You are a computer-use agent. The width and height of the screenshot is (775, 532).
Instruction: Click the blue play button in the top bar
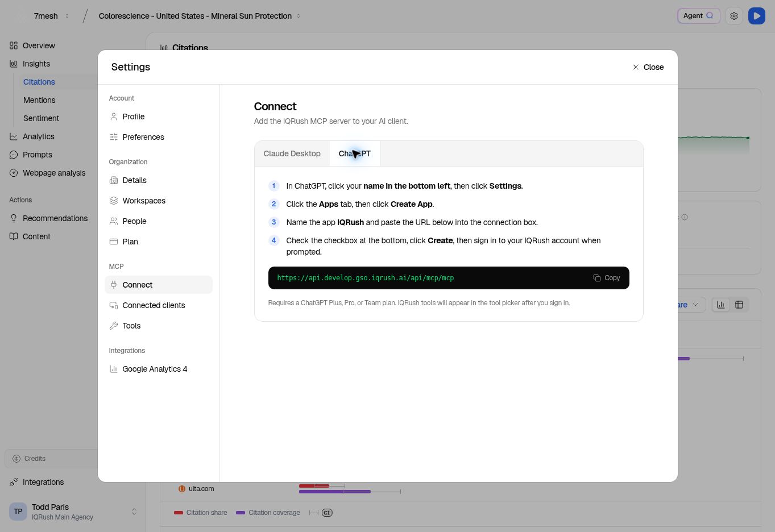pos(757,16)
